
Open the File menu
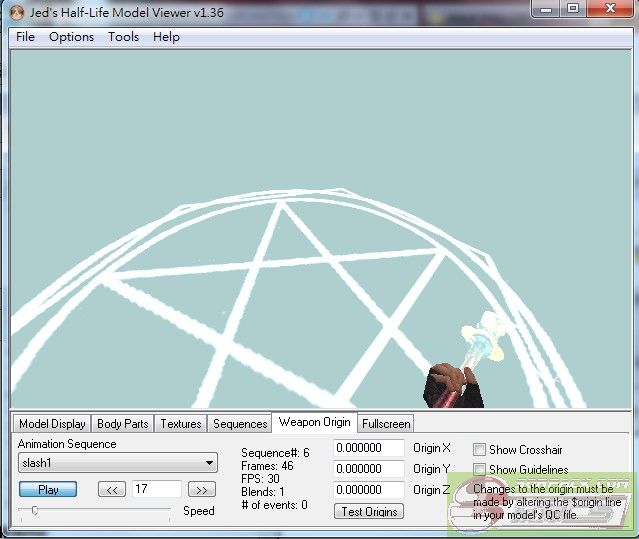[25, 37]
